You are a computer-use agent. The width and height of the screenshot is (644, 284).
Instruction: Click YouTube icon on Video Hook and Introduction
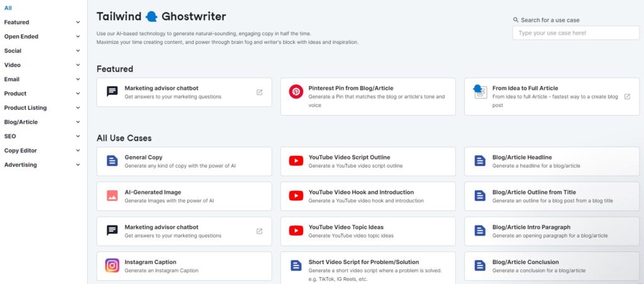pyautogui.click(x=296, y=196)
